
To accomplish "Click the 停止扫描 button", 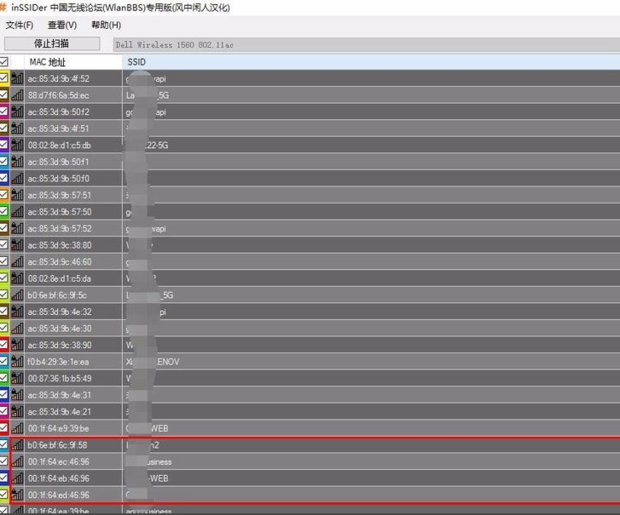I will (52, 44).
